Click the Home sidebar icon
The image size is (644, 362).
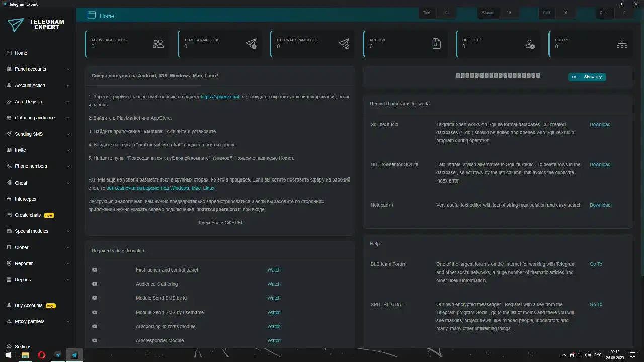coord(9,53)
